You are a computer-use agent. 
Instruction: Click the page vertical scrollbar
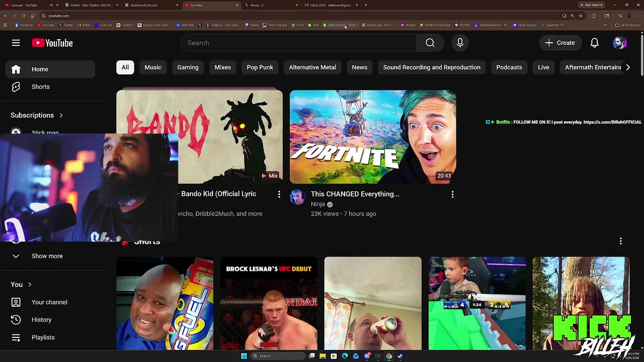(x=641, y=55)
